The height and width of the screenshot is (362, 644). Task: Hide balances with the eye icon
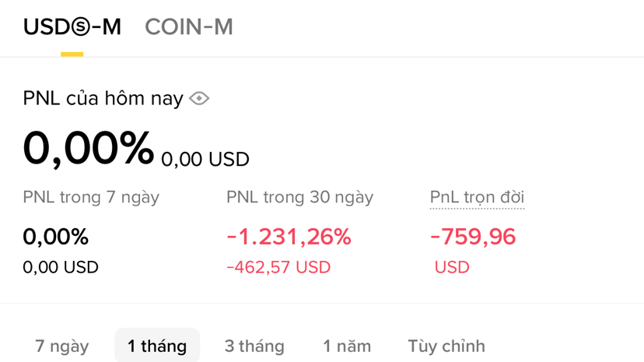point(199,99)
